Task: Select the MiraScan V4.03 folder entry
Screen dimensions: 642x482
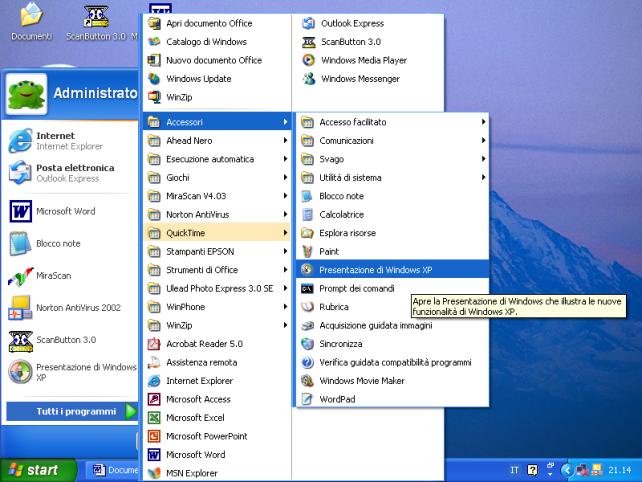Action: click(217, 196)
